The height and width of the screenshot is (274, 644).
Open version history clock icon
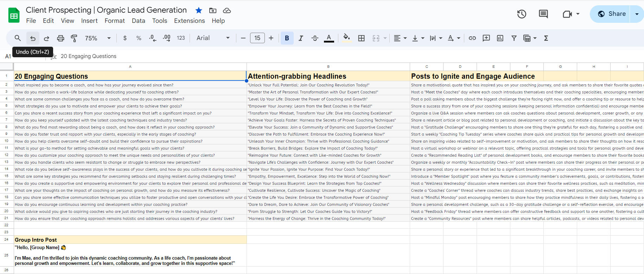(x=522, y=14)
